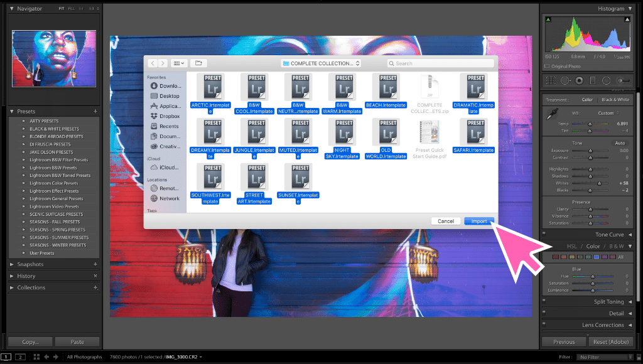Image resolution: width=643 pixels, height=364 pixels.
Task: Set Navigator zoom to FILL
Action: pos(72,8)
